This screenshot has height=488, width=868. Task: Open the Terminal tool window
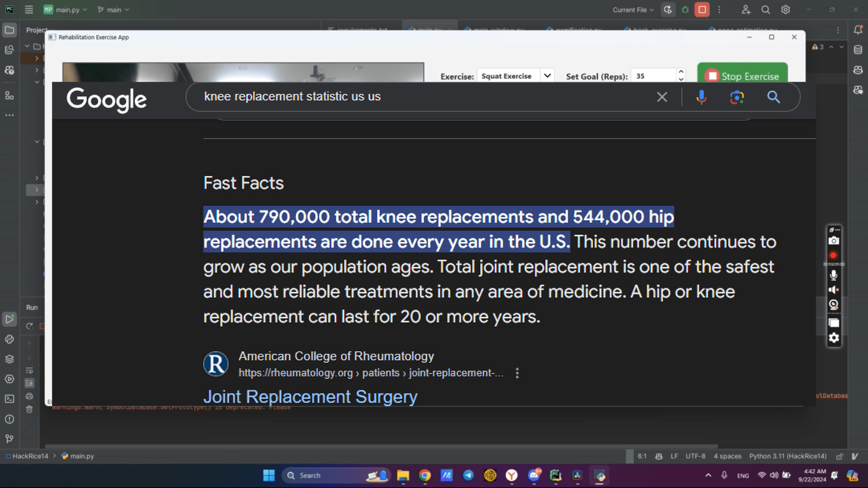tap(9, 399)
